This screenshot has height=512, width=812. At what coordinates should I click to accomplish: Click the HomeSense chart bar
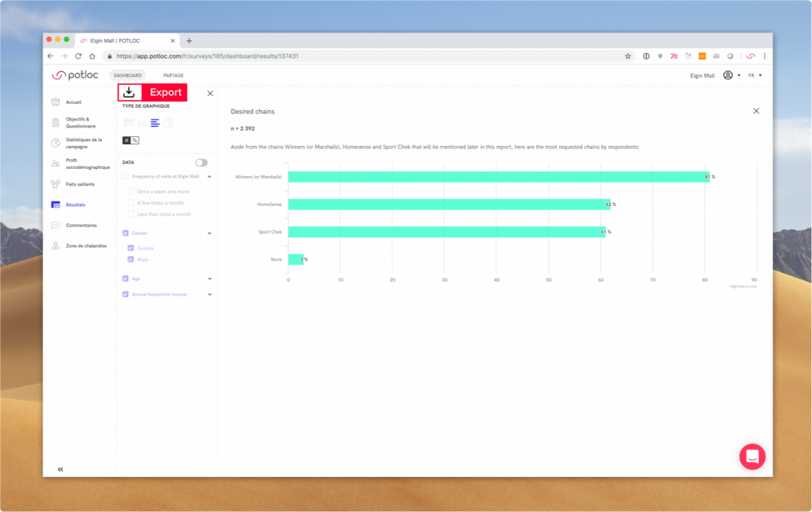tap(450, 204)
